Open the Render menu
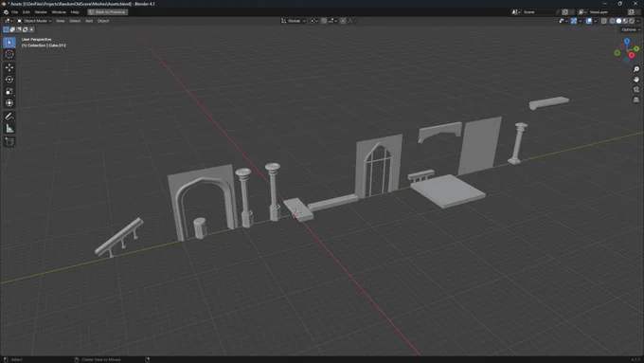This screenshot has height=363, width=644. [x=41, y=12]
